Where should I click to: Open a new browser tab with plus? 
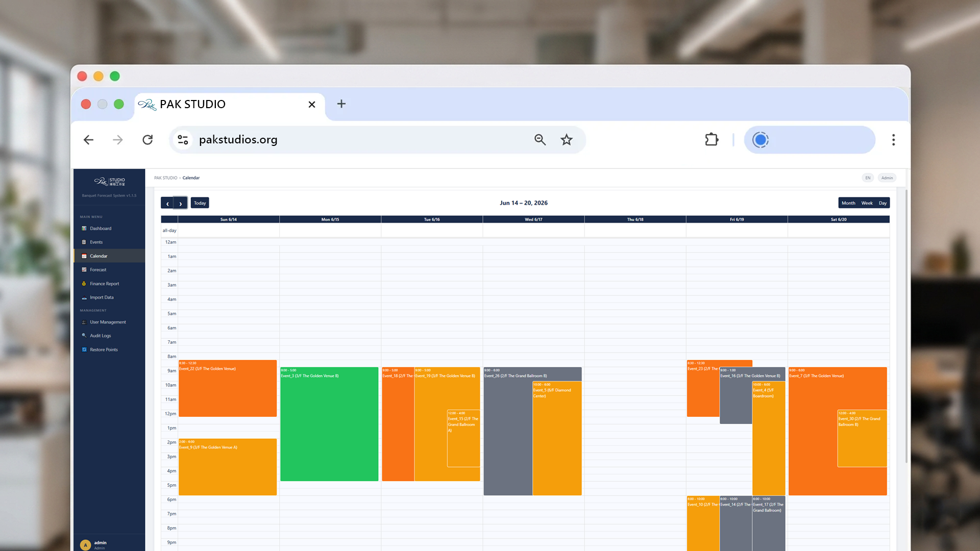[x=341, y=104]
